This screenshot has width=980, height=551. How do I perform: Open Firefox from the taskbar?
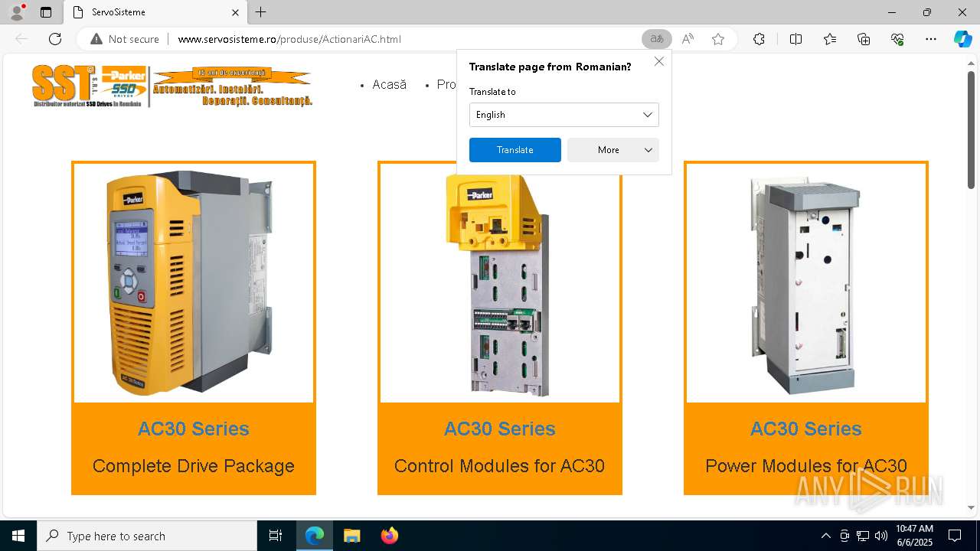click(389, 536)
